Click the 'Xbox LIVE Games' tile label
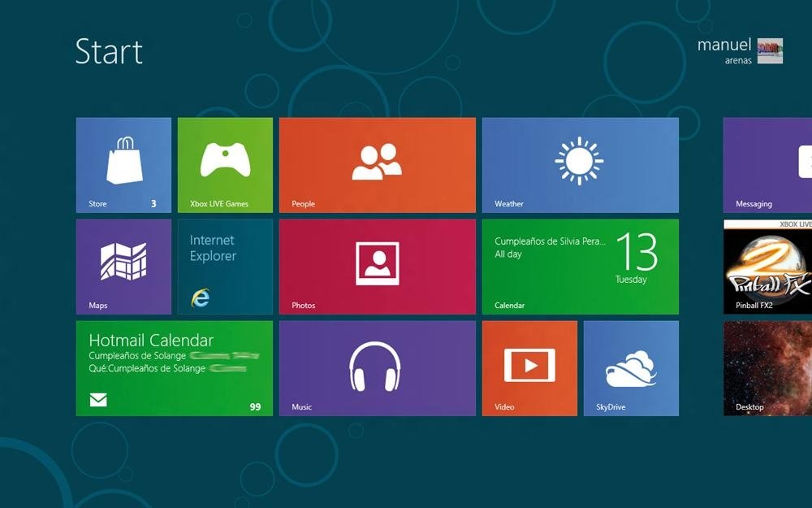Image resolution: width=812 pixels, height=508 pixels. tap(219, 204)
